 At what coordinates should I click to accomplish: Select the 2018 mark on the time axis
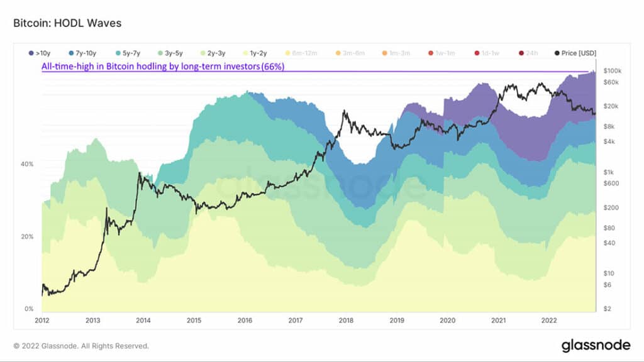(346, 320)
